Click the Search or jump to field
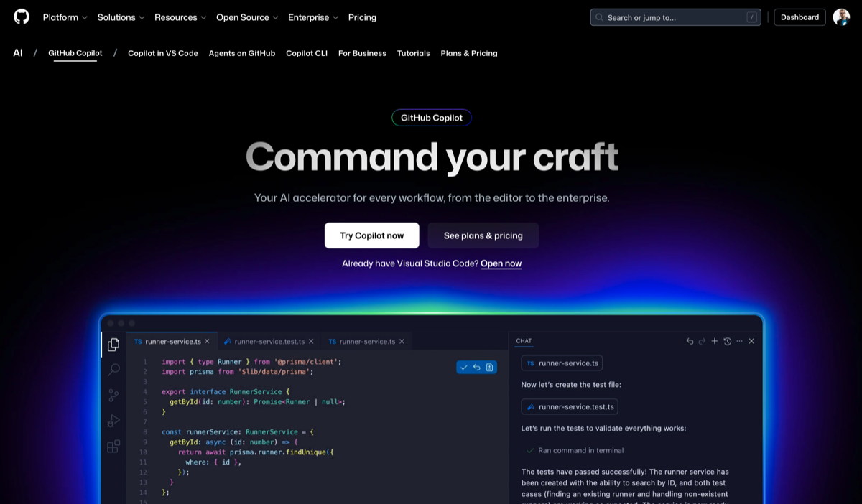The width and height of the screenshot is (862, 504). click(674, 17)
